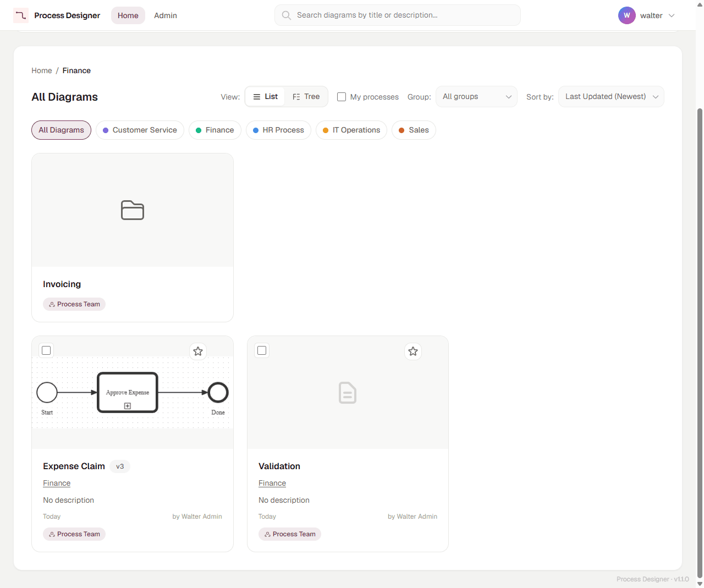Screen dimensions: 704x588
Task: Select the All Diagrams filter chip
Action: pyautogui.click(x=61, y=130)
